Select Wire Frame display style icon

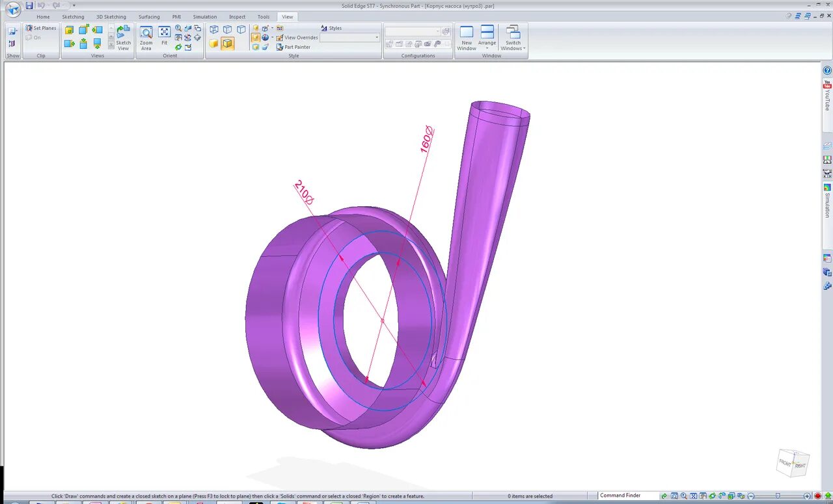click(214, 29)
